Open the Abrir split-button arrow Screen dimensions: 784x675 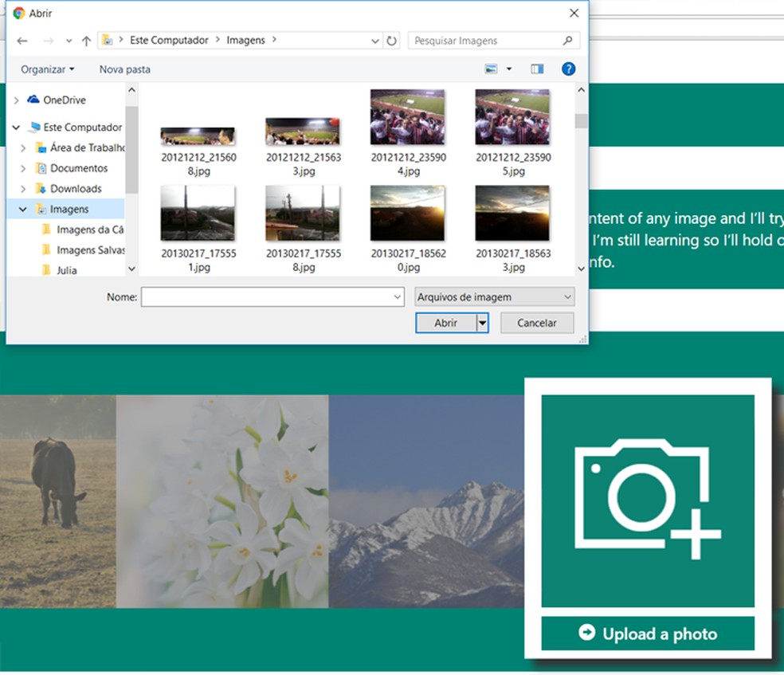click(483, 323)
